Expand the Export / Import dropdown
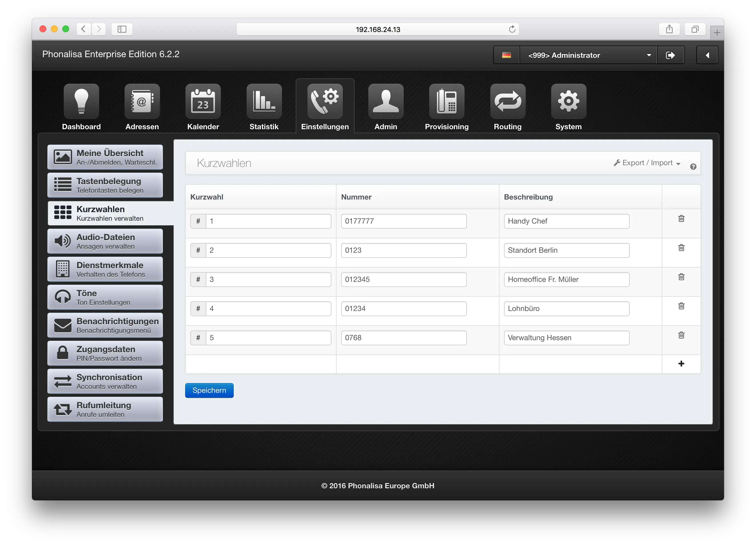 (647, 163)
